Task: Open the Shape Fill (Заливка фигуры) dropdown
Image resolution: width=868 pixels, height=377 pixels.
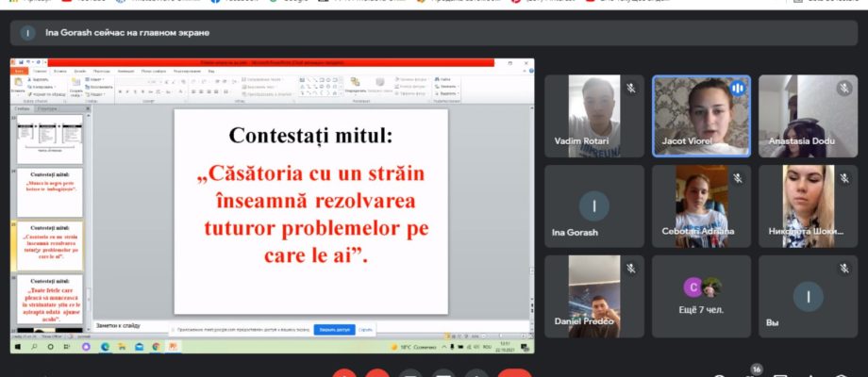Action: pyautogui.click(x=412, y=79)
